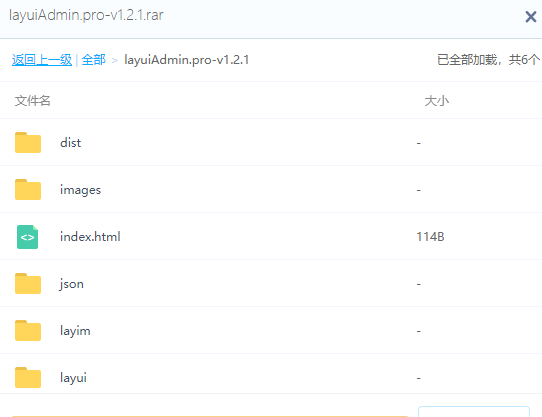542x417 pixels.
Task: Select the index.html file icon
Action: [28, 237]
